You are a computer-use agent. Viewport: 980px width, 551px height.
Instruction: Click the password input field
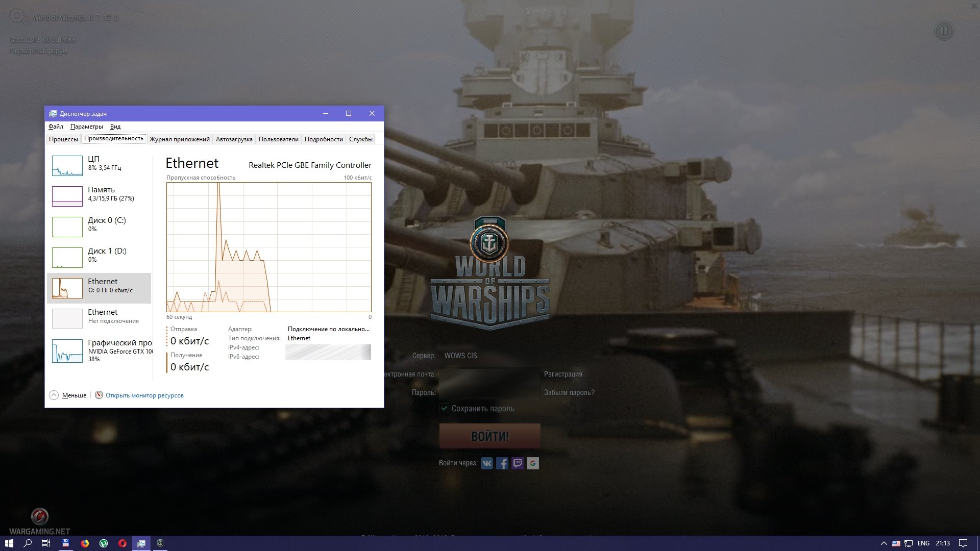coord(489,392)
